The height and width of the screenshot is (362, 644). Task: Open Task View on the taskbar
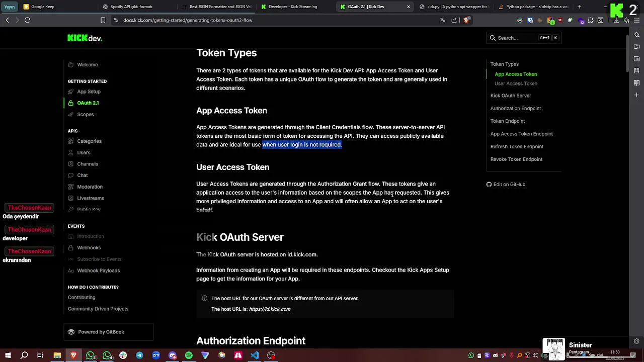pyautogui.click(x=40, y=355)
